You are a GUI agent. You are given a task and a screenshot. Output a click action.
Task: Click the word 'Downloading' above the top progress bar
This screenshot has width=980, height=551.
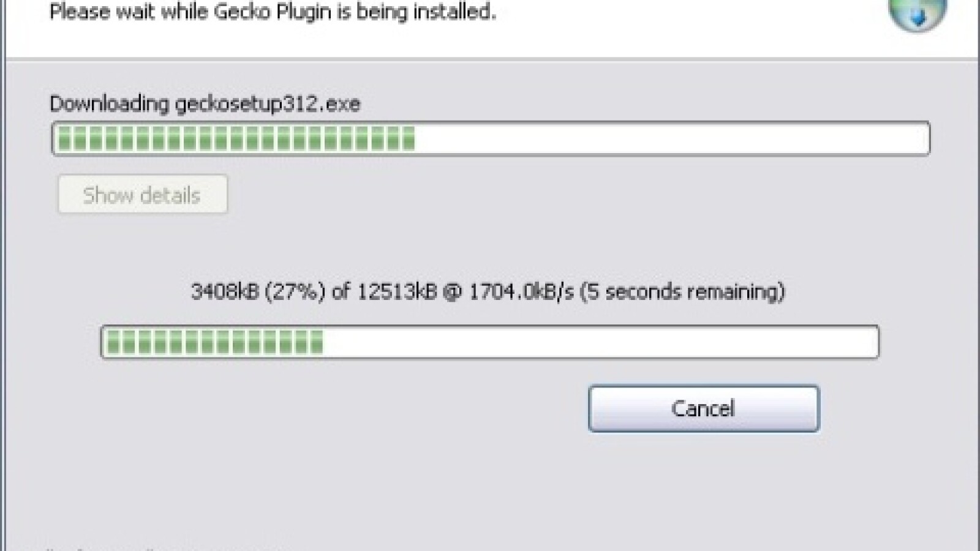109,103
